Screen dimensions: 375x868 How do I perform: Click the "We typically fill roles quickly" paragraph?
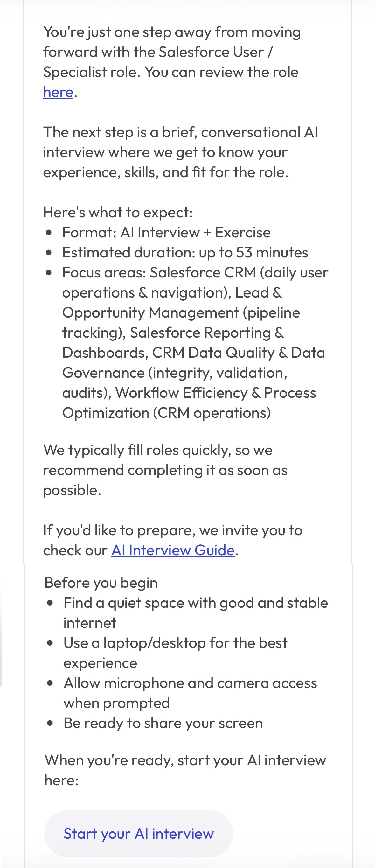(x=165, y=470)
